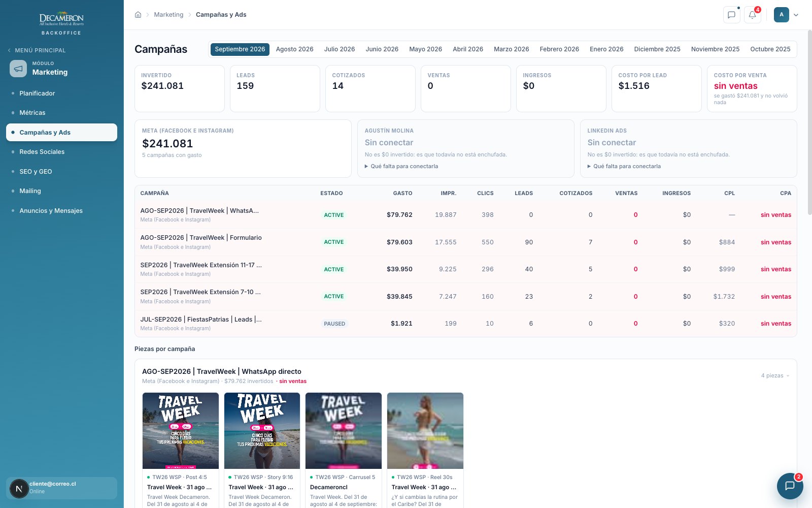Select the Campañas y Ads sidebar item

coord(61,133)
